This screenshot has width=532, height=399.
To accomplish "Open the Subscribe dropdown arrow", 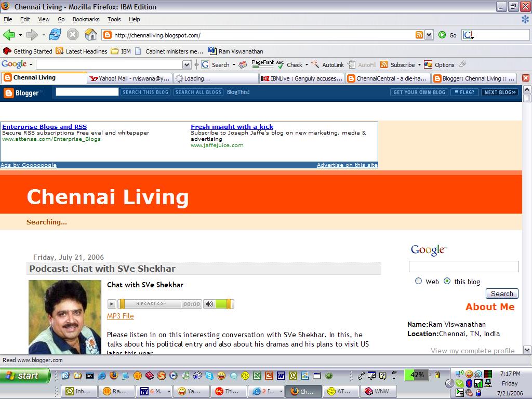I will [x=419, y=64].
